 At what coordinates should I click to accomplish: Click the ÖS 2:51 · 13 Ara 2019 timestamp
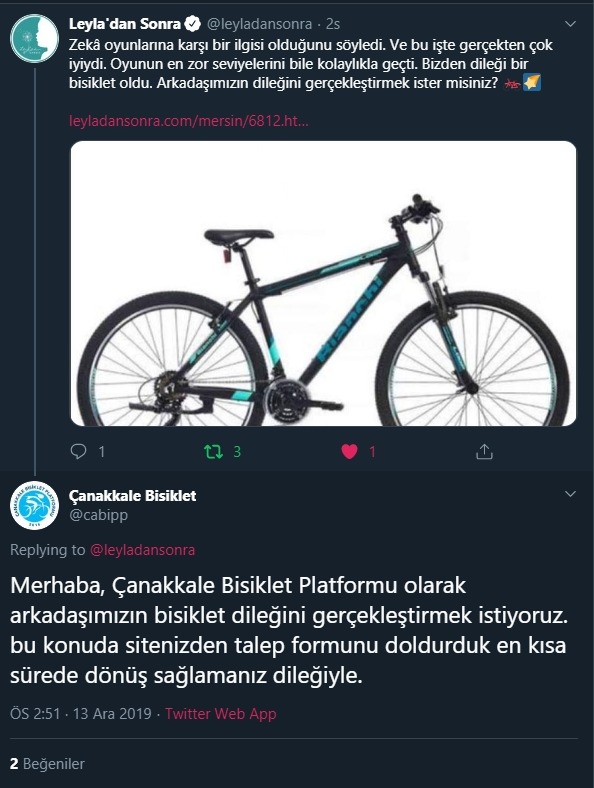tap(80, 714)
